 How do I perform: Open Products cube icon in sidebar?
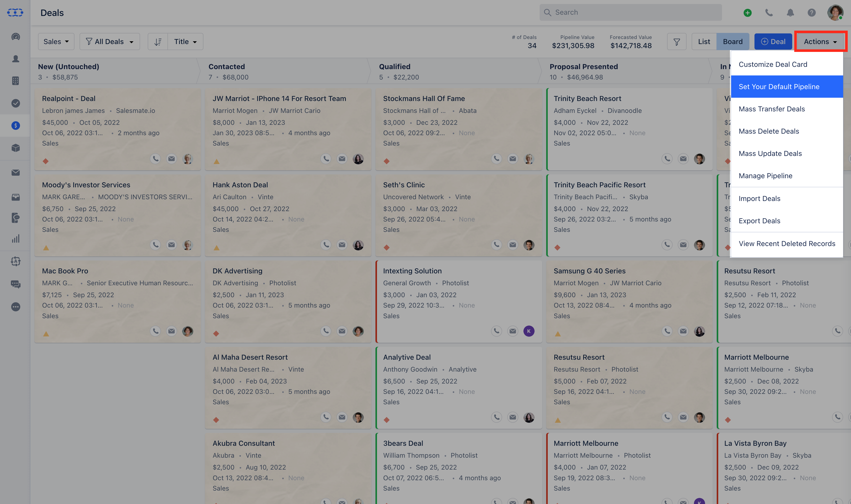pyautogui.click(x=15, y=148)
